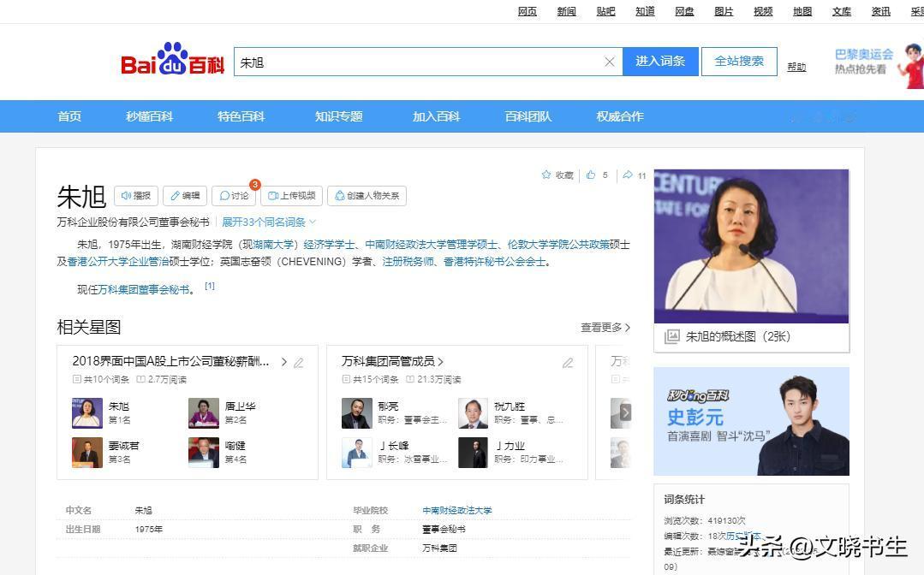Open the 2018界面中国A股上市公司董秘薪酬 card chevron

[284, 362]
